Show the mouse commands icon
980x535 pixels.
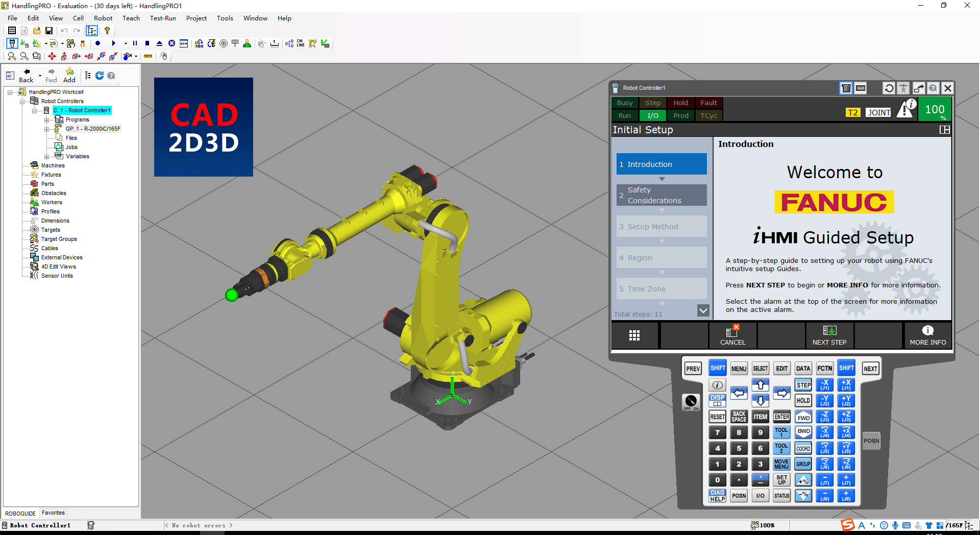click(163, 56)
